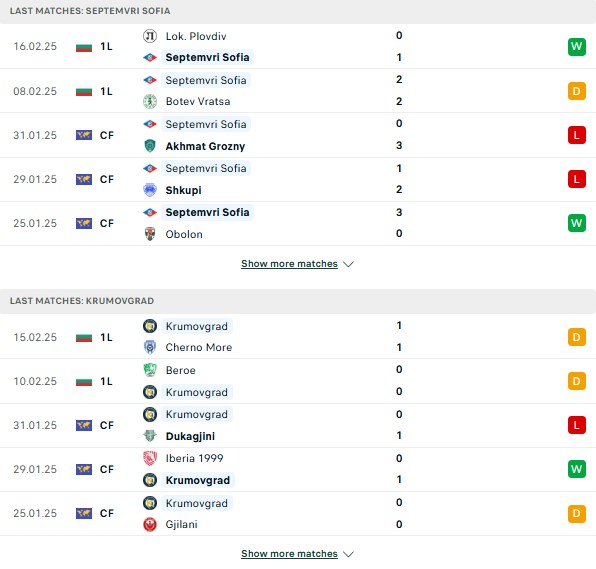Click the Lok. Plovdiv club crest icon

point(150,36)
